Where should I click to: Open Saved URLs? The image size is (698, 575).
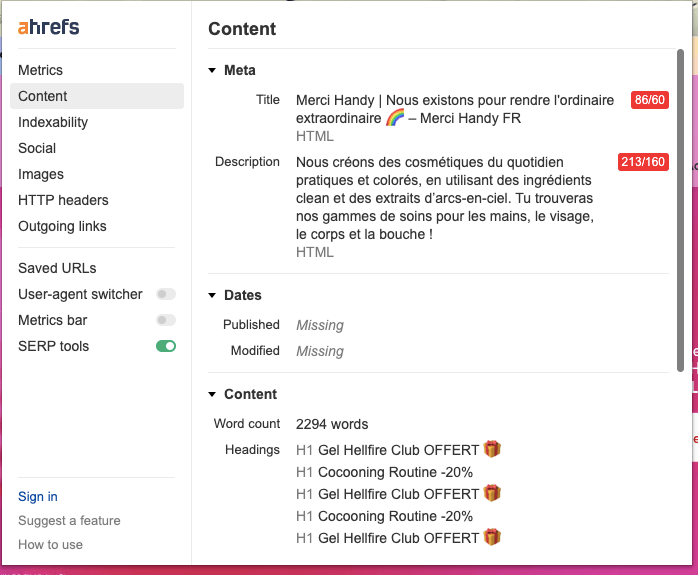[57, 268]
